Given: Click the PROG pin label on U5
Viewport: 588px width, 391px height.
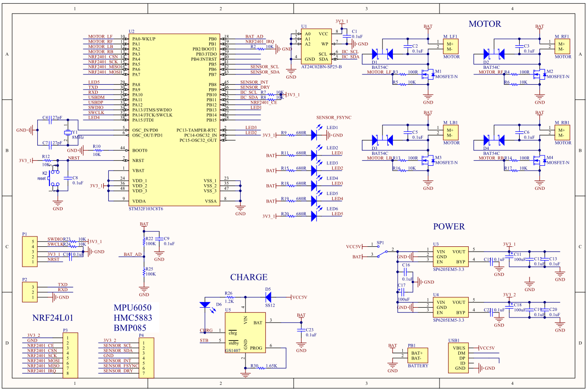Looking at the screenshot, I should [256, 348].
